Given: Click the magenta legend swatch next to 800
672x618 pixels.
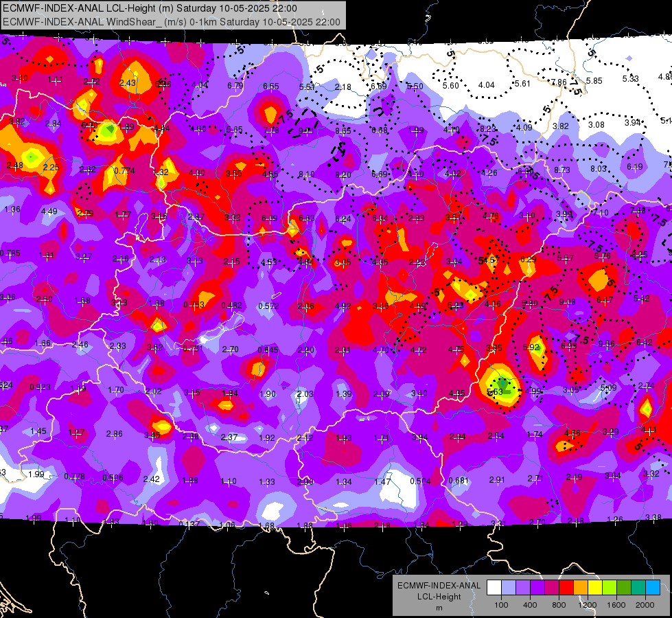Looking at the screenshot, I should point(552,587).
